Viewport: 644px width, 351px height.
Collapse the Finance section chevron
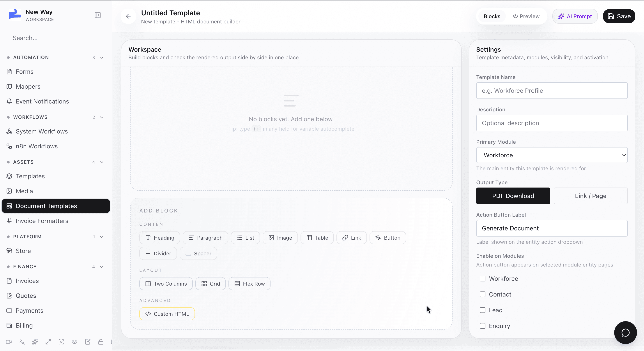click(102, 267)
